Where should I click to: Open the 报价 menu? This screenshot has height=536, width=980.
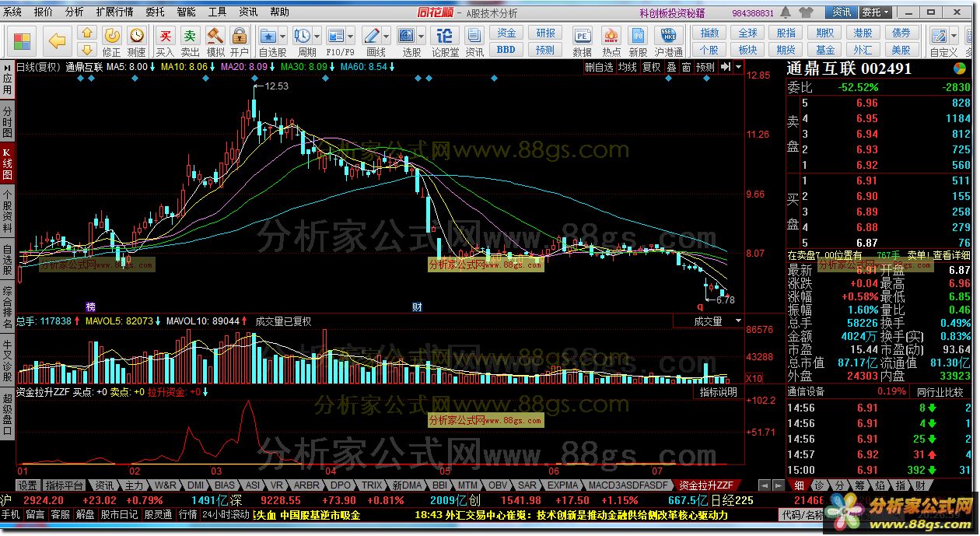44,12
